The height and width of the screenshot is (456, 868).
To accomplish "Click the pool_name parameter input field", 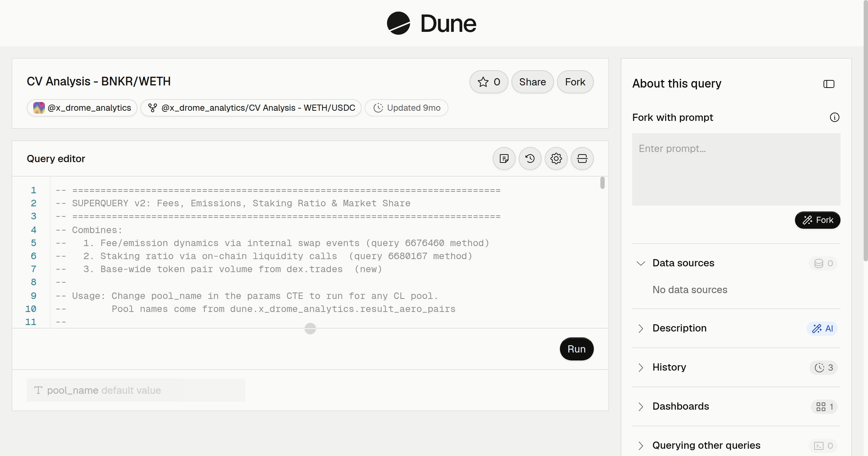I will coord(136,390).
